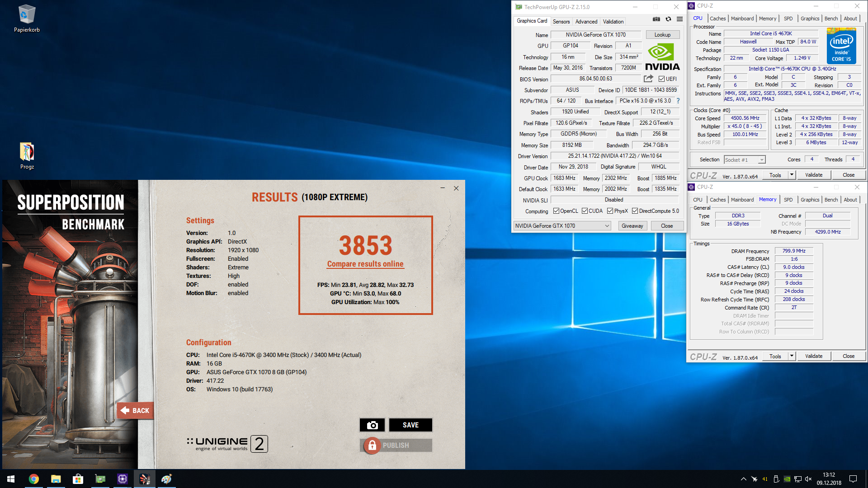Click the PUBLISH button in Superposition

[x=396, y=446]
